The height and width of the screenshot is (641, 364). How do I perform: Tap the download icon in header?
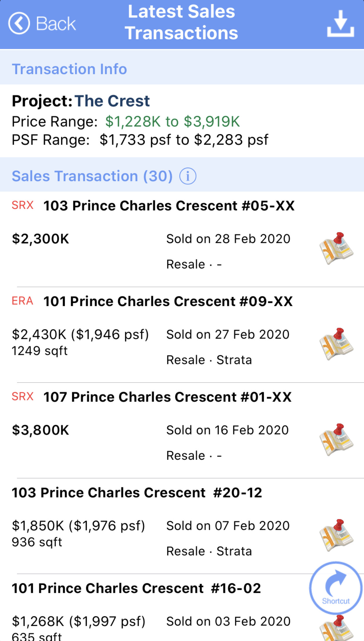(340, 23)
